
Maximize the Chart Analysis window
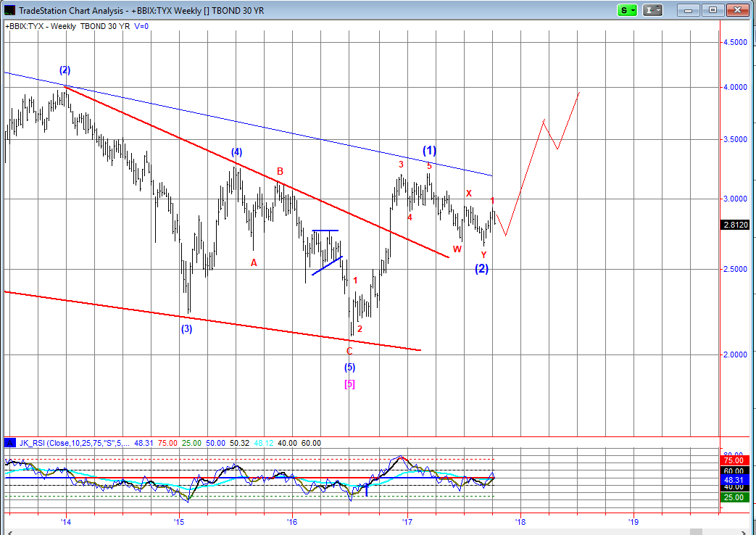click(x=713, y=9)
